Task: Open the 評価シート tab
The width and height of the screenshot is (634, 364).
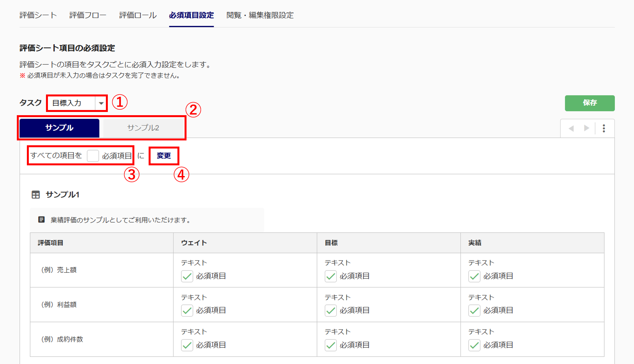Action: click(38, 15)
